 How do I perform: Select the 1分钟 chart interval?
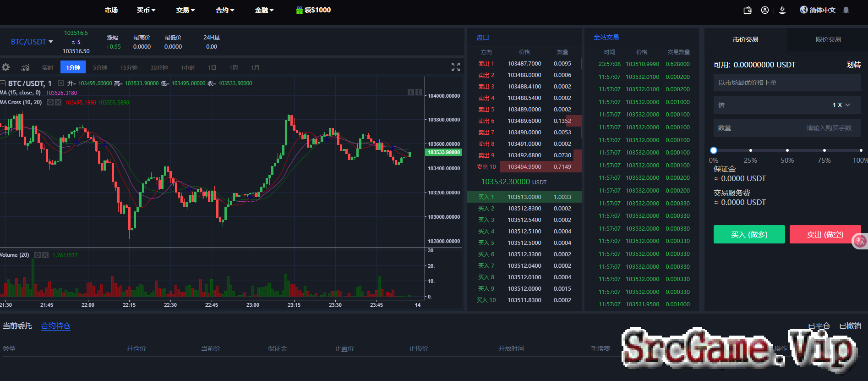tap(73, 67)
